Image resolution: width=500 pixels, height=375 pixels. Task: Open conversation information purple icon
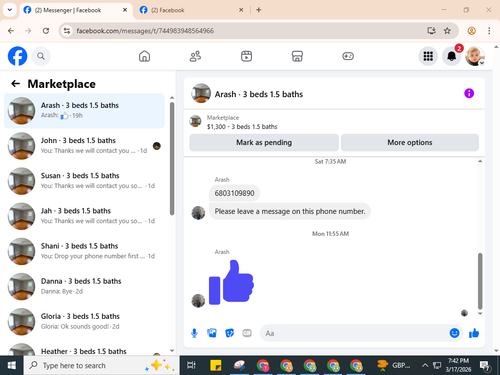click(469, 93)
